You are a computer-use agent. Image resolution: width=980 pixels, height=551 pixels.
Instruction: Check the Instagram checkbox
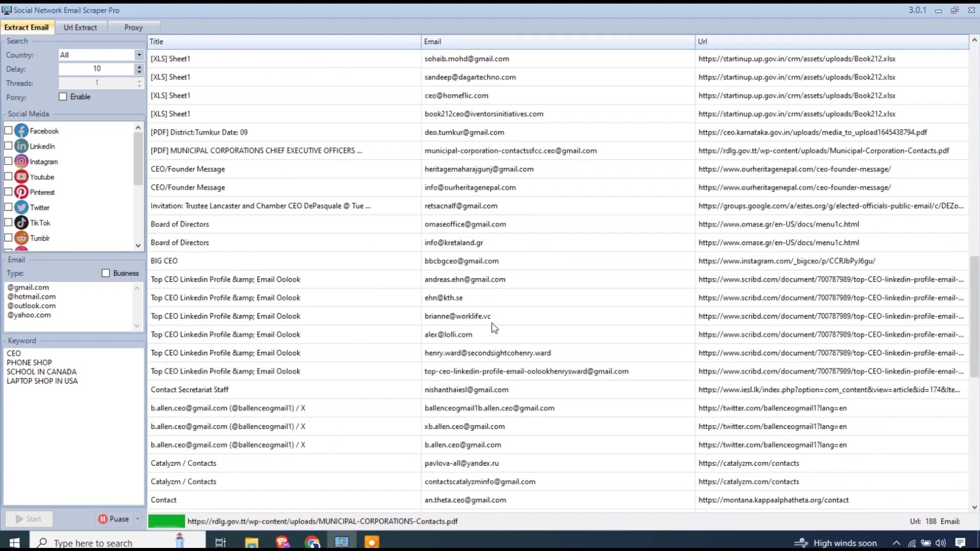8,161
